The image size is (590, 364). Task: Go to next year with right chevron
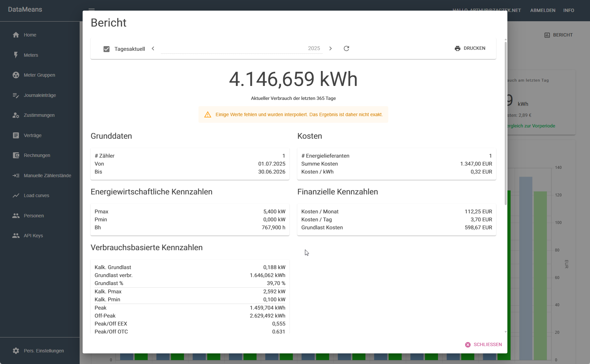click(331, 48)
